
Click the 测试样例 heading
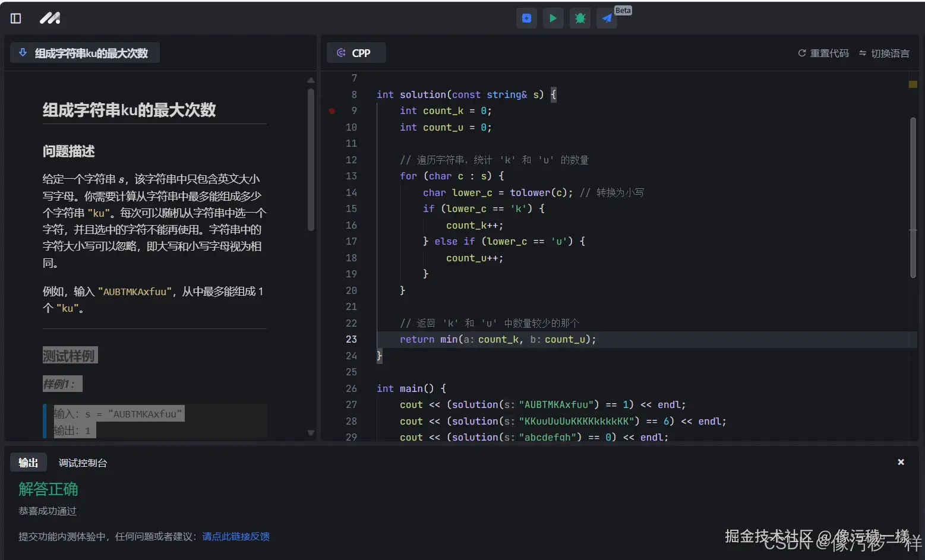pyautogui.click(x=70, y=356)
